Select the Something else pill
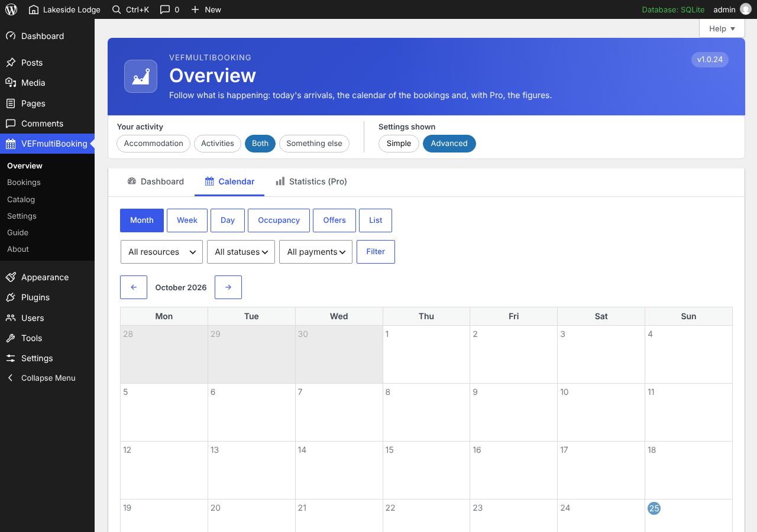The height and width of the screenshot is (532, 757). point(314,144)
